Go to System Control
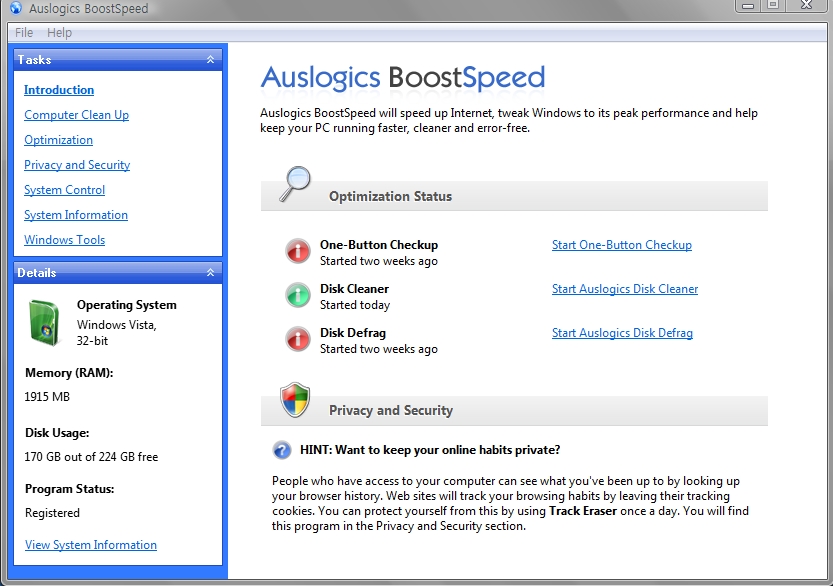The image size is (833, 586). tap(64, 190)
